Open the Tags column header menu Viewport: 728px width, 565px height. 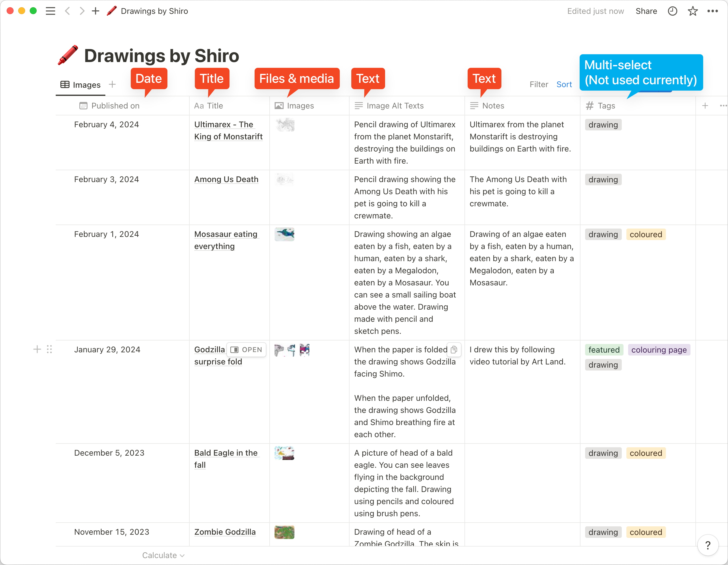606,106
